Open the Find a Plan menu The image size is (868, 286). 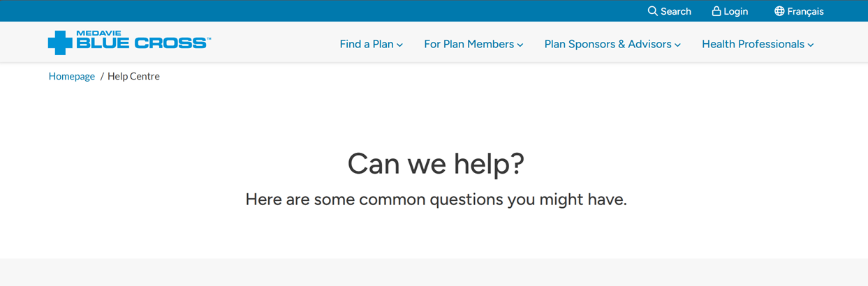point(367,44)
